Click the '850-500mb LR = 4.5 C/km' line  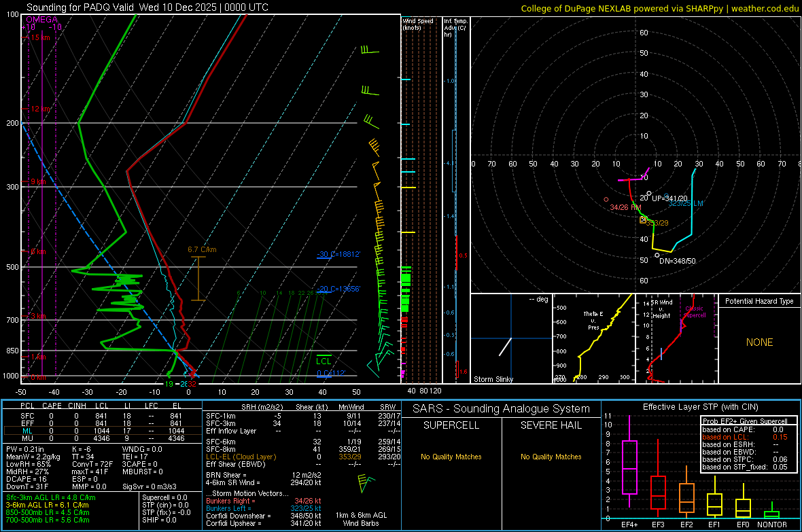point(48,512)
